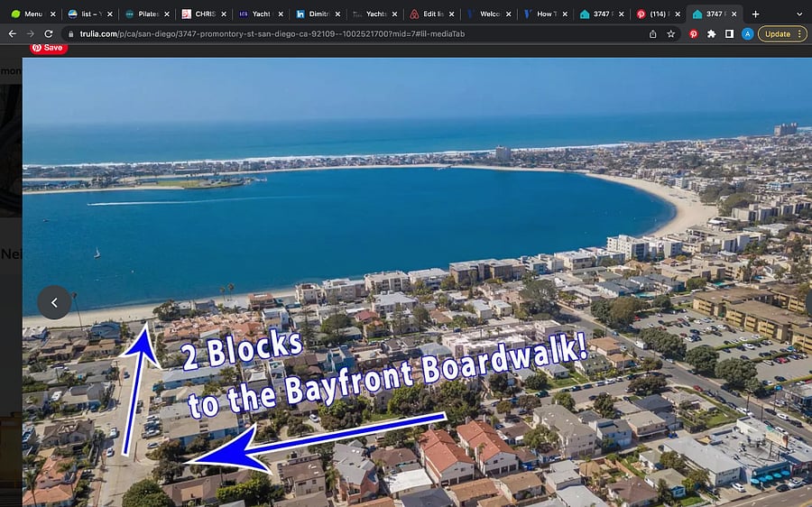The image size is (812, 507).
Task: Toggle the browser side panel icon
Action: click(729, 33)
